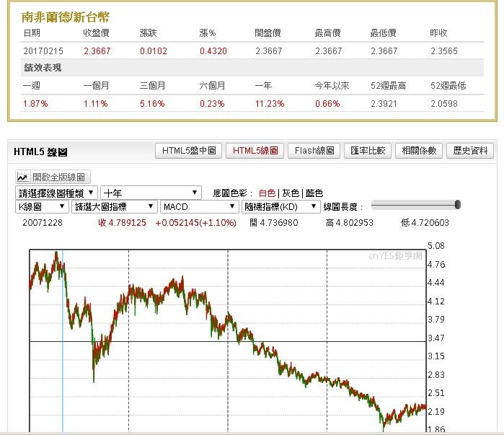Screen dimensions: 504x435
Task: View the 歷史資料 tab
Action: tap(470, 151)
